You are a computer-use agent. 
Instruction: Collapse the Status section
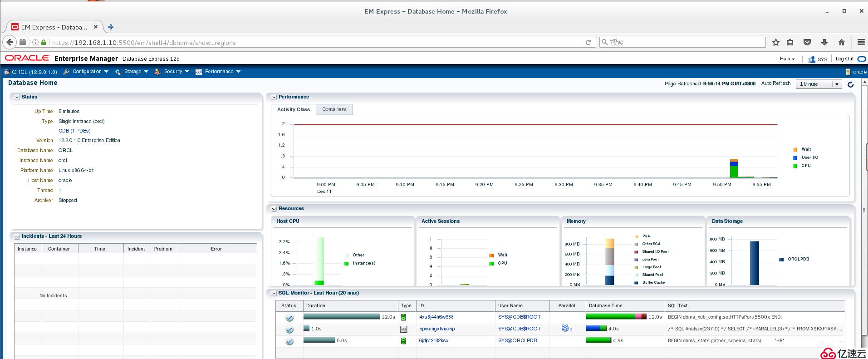tap(17, 97)
